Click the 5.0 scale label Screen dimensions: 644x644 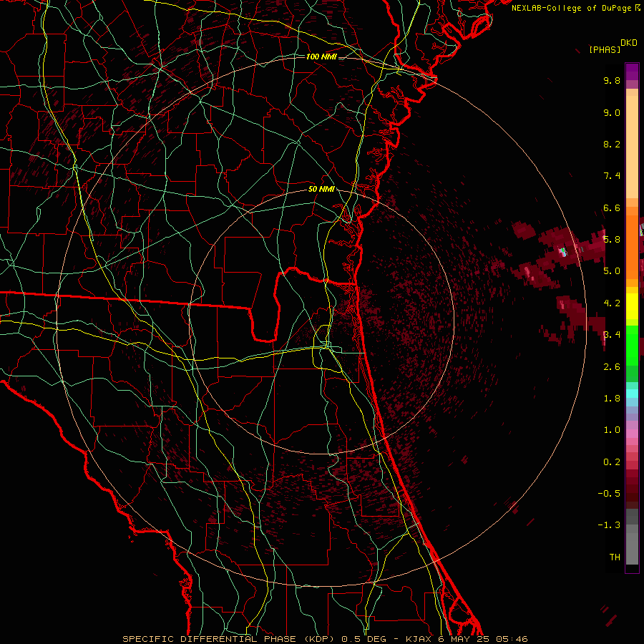pos(612,271)
